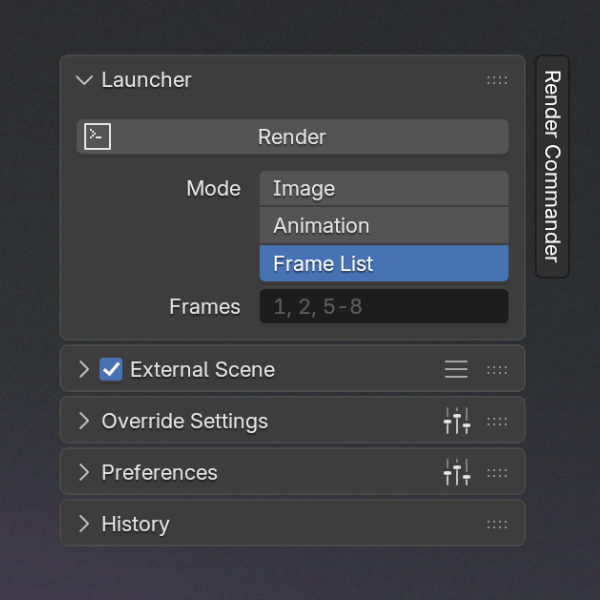Select Image render mode
Viewport: 600px width, 600px height.
point(384,188)
